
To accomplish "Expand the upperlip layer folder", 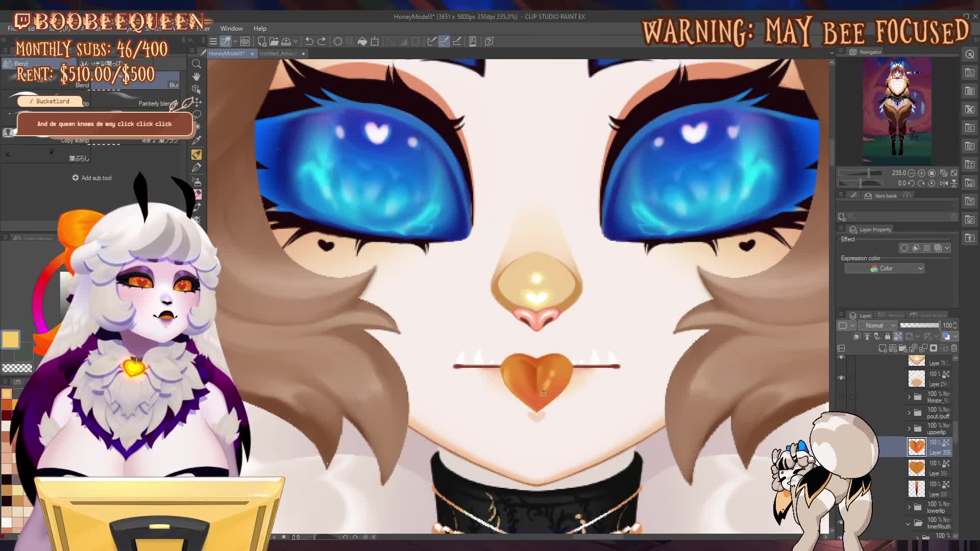I will click(x=909, y=429).
